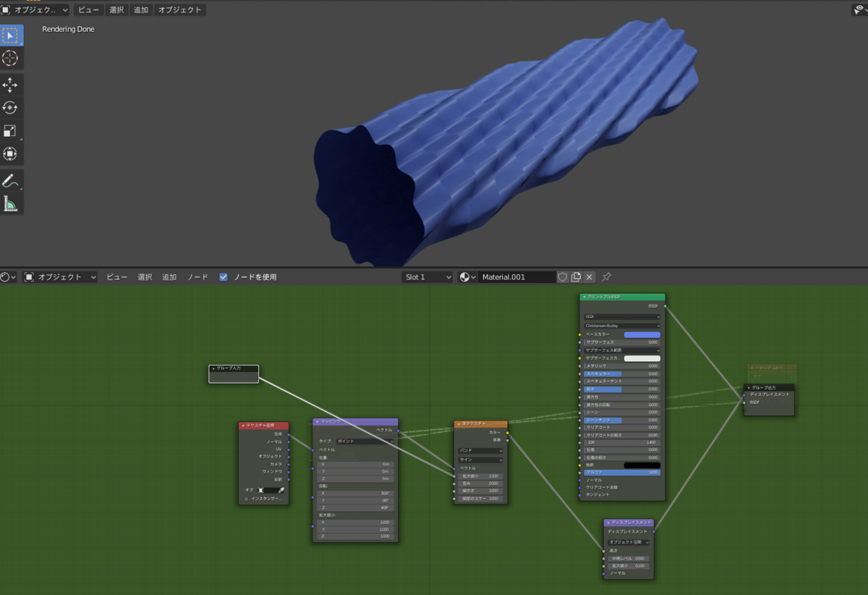Activate the Rotate tool

11,108
